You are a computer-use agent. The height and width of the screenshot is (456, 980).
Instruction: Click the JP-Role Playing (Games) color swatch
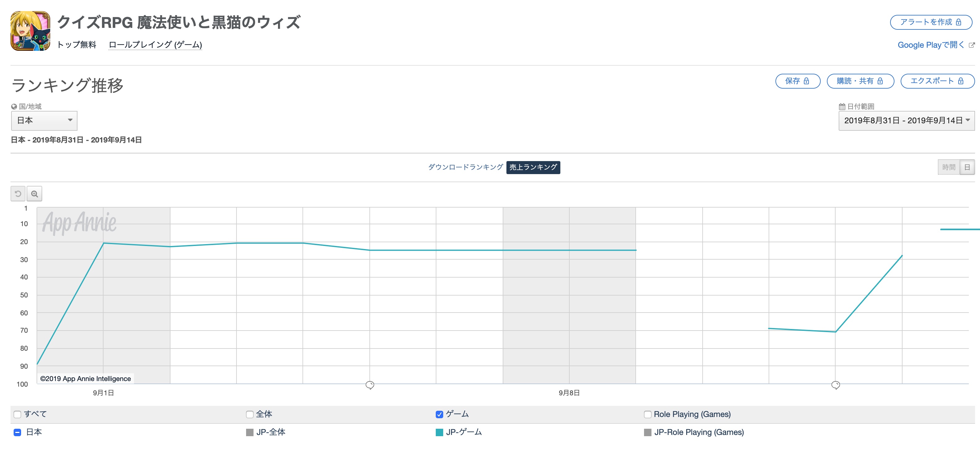point(647,432)
